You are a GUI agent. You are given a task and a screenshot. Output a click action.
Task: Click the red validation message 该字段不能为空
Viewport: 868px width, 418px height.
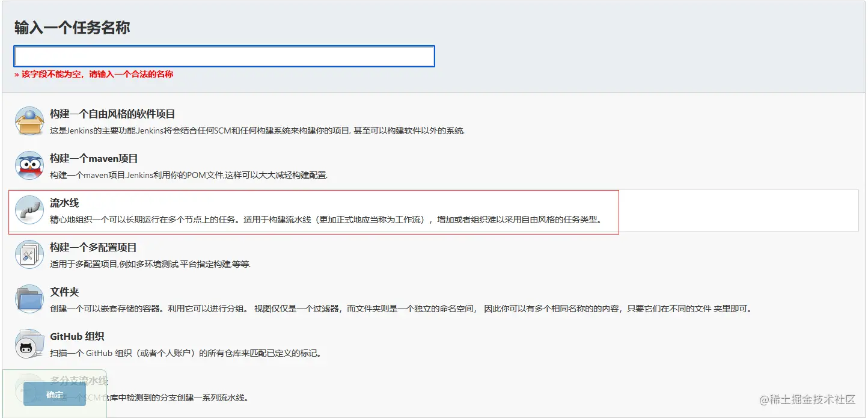pyautogui.click(x=94, y=75)
